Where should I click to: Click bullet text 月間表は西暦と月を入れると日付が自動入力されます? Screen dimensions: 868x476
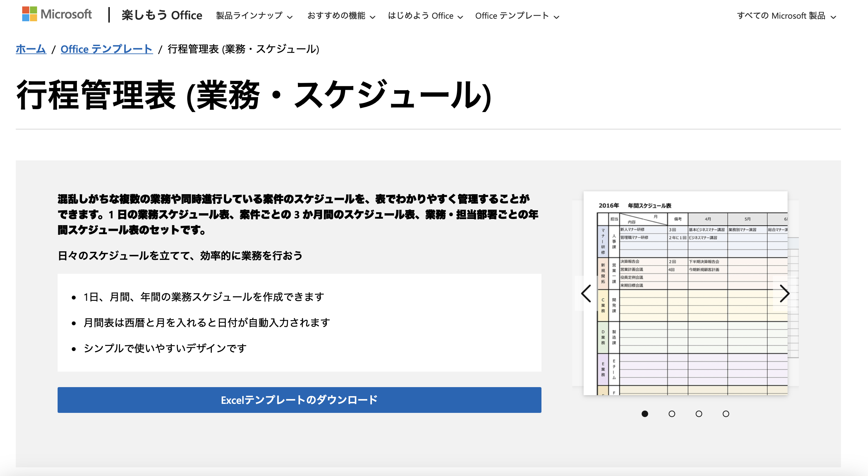[207, 322]
